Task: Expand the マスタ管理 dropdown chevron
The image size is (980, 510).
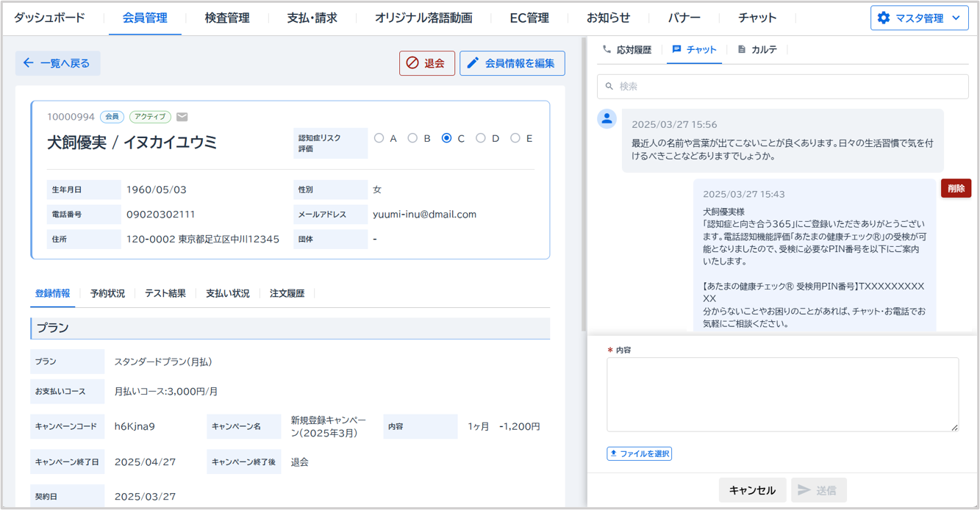Action: click(956, 18)
